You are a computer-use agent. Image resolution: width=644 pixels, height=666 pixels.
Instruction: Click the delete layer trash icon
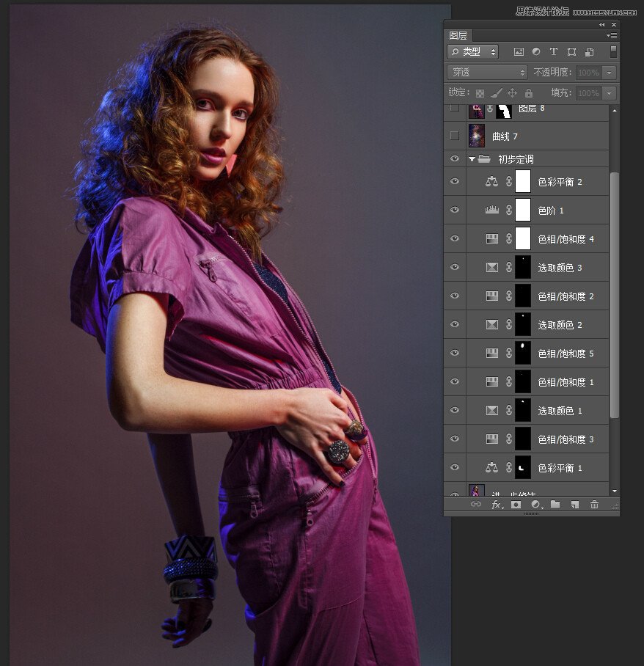(594, 505)
